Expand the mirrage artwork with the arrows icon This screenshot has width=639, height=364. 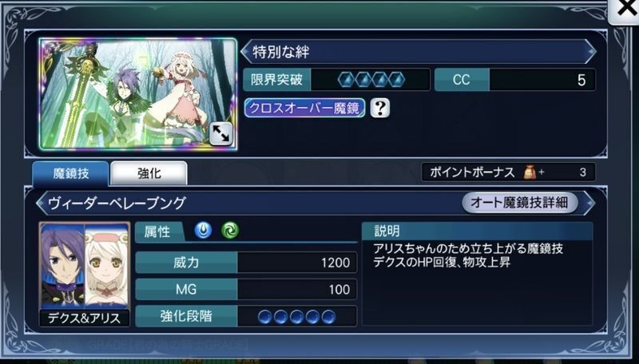(x=221, y=134)
